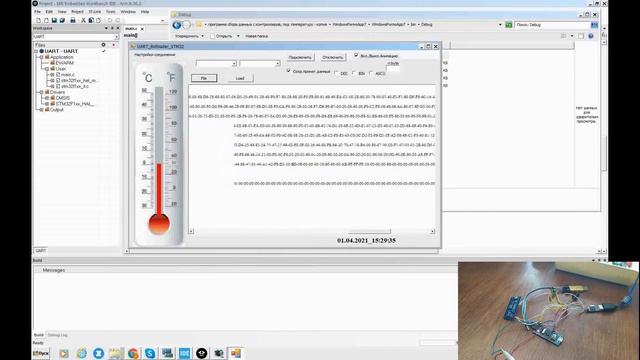Click the Copy toolbar icon

91,20
